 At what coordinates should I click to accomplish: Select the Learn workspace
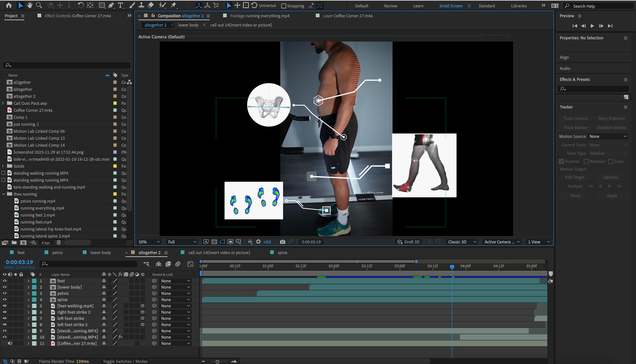[x=418, y=6]
